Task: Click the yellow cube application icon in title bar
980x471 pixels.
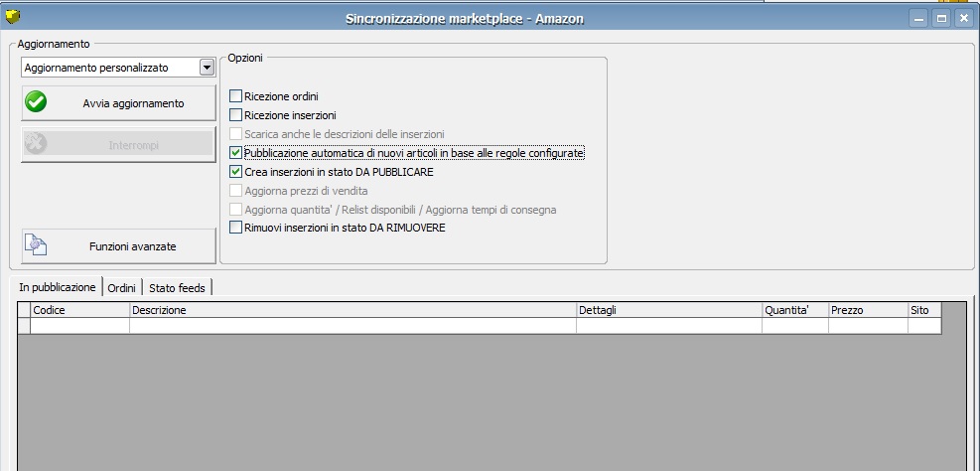Action: (x=13, y=17)
